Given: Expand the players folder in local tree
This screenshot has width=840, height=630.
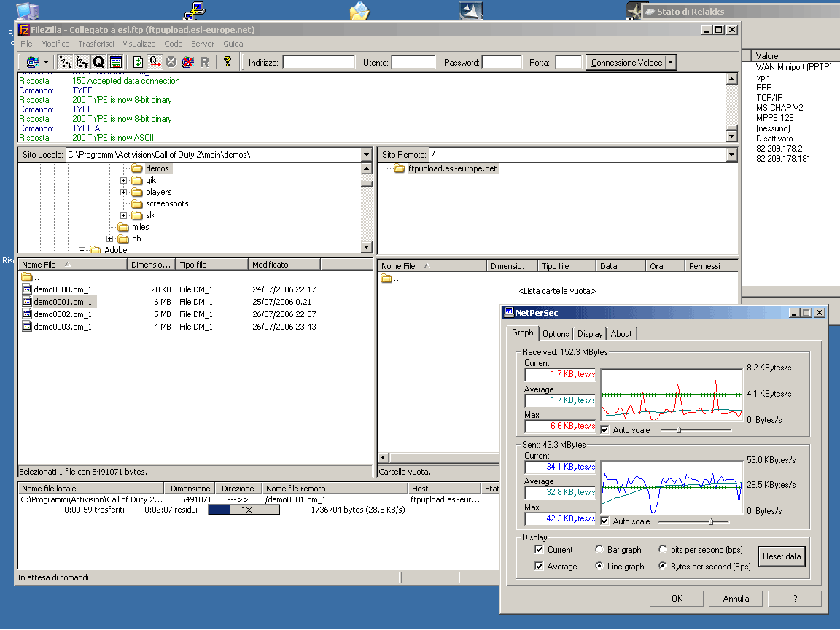Looking at the screenshot, I should pyautogui.click(x=124, y=192).
